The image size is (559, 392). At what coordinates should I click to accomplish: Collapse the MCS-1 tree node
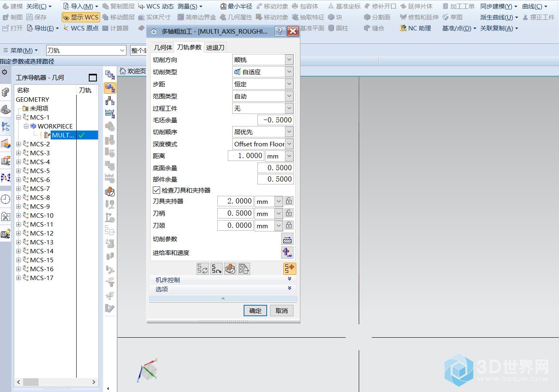18,118
